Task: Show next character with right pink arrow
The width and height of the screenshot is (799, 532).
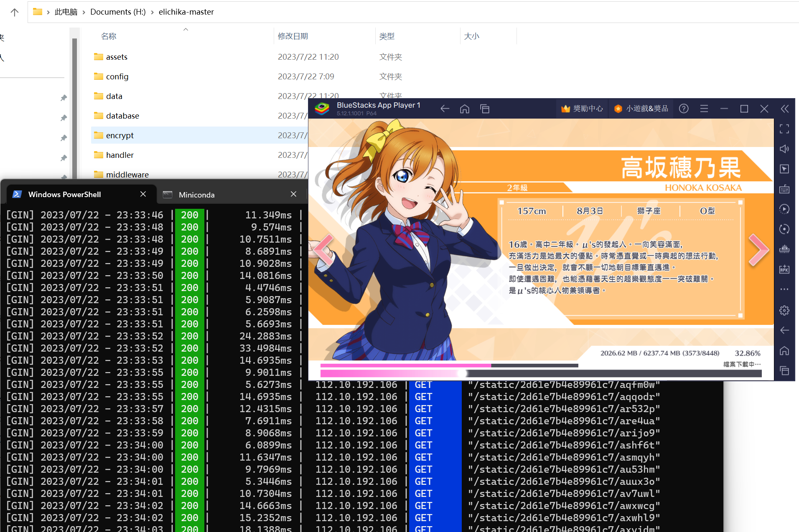Action: tap(758, 250)
